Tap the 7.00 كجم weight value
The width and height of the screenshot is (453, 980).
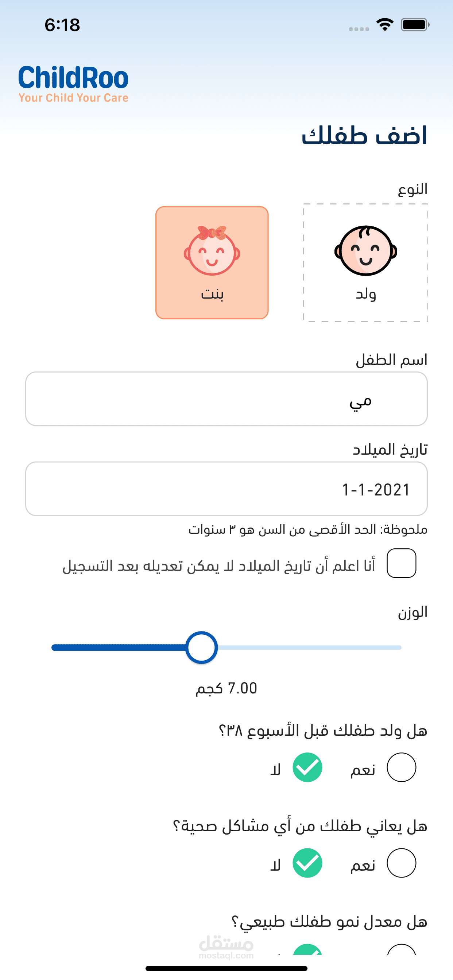[226, 688]
